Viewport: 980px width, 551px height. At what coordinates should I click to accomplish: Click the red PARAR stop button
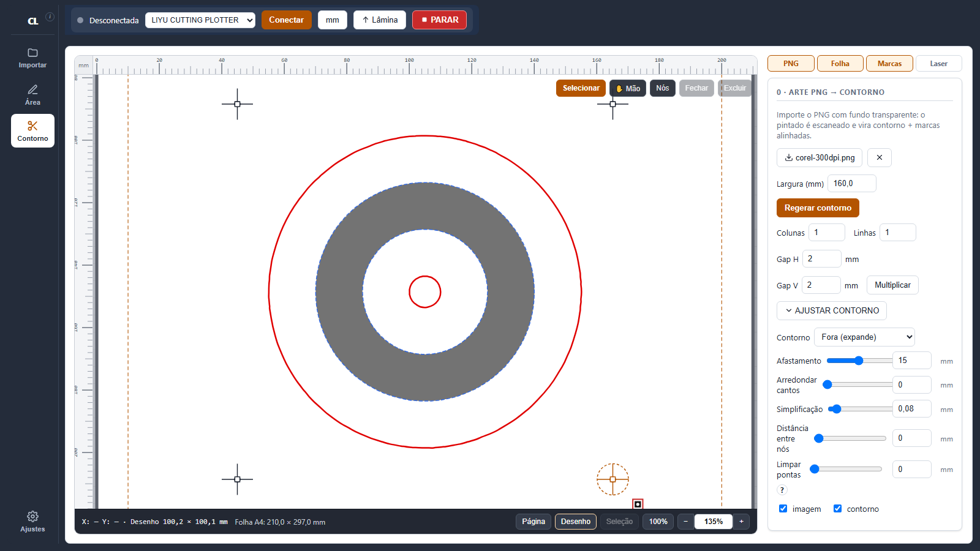coord(439,20)
